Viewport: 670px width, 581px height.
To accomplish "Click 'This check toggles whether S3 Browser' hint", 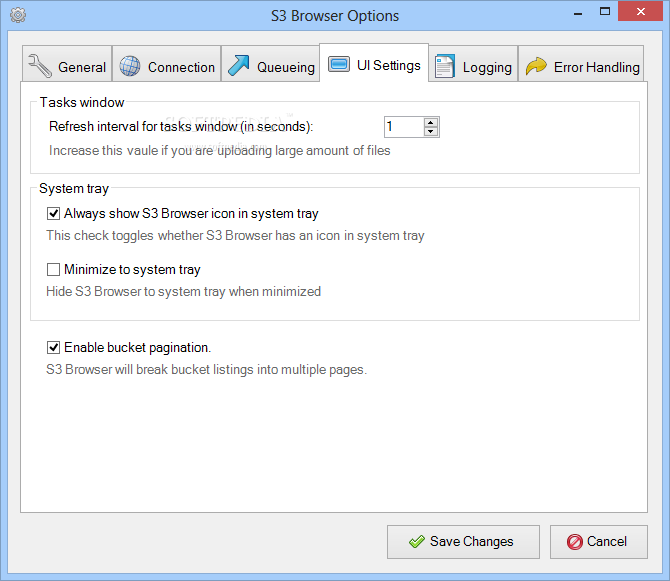I will pyautogui.click(x=235, y=236).
